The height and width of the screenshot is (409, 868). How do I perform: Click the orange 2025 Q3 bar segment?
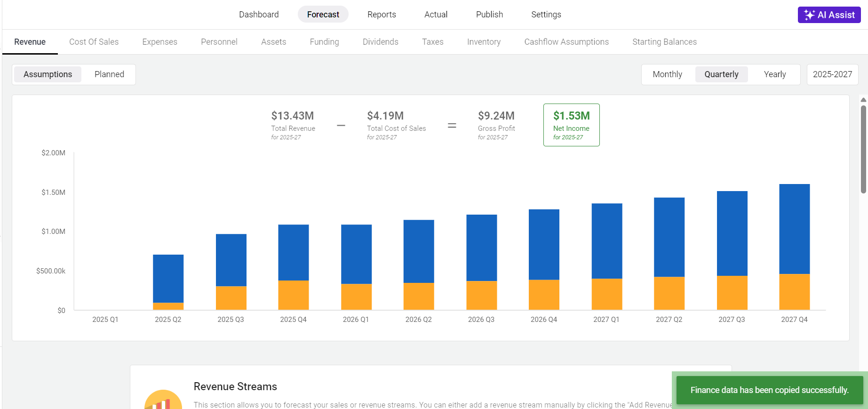coord(231,297)
